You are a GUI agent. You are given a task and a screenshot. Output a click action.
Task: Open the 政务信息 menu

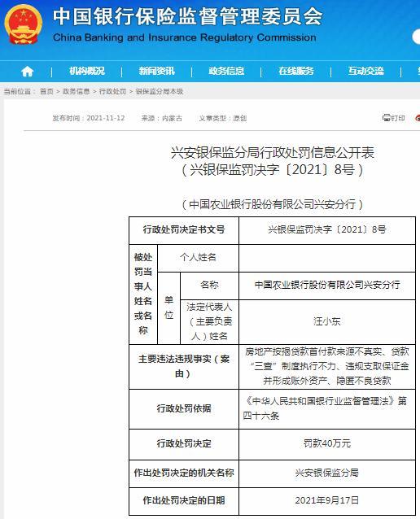coord(226,71)
